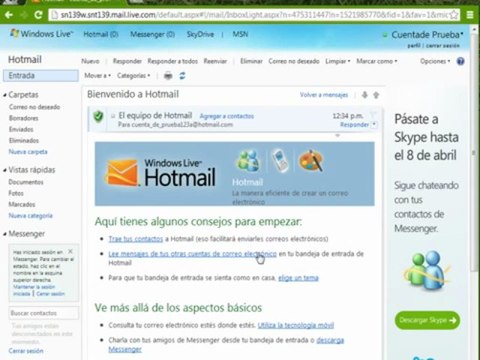Mark as Correo no deseado in toolbar

click(294, 61)
